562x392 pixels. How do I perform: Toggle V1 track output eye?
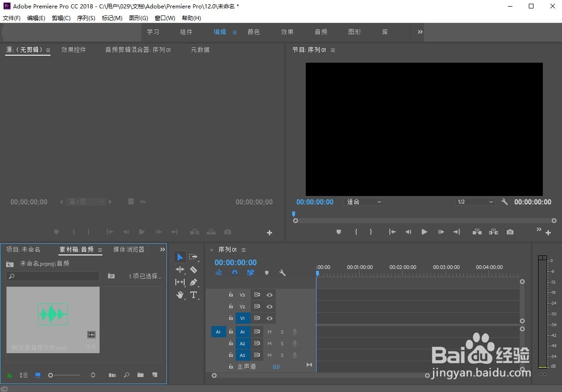pyautogui.click(x=269, y=318)
